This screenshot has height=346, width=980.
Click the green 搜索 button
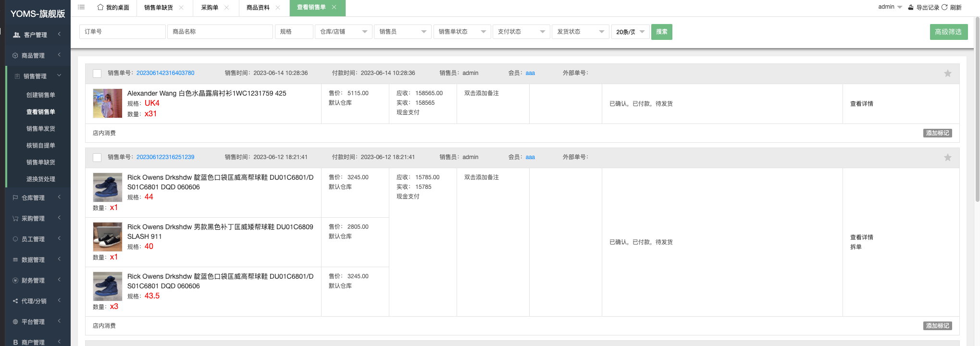click(x=662, y=32)
